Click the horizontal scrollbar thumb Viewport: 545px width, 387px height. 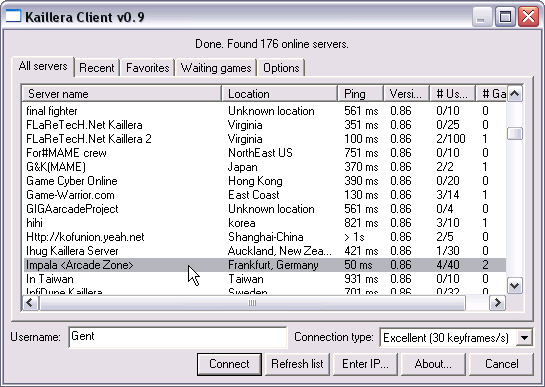pos(252,303)
